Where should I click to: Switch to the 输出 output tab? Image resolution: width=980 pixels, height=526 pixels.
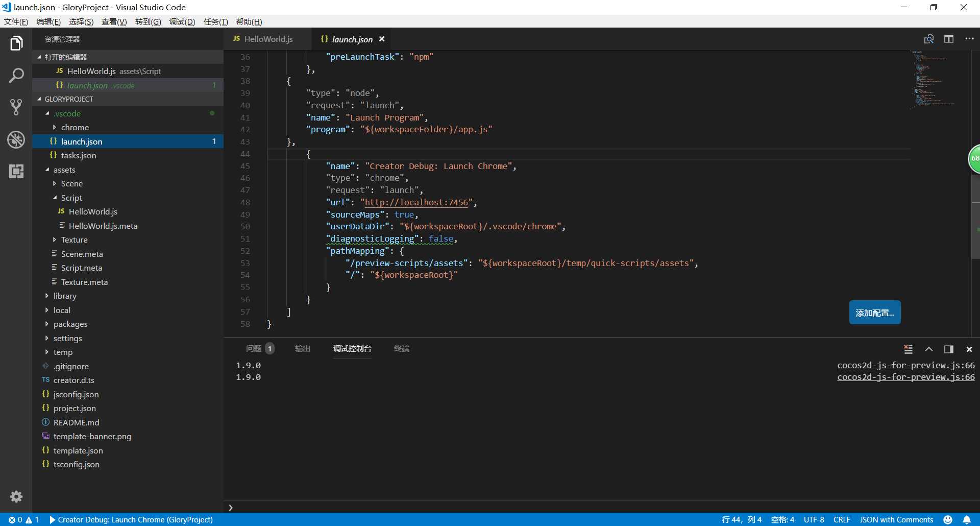pos(303,349)
